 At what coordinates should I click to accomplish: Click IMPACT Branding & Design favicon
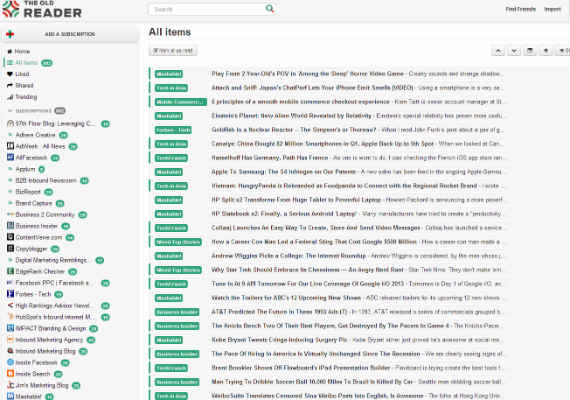click(11, 328)
